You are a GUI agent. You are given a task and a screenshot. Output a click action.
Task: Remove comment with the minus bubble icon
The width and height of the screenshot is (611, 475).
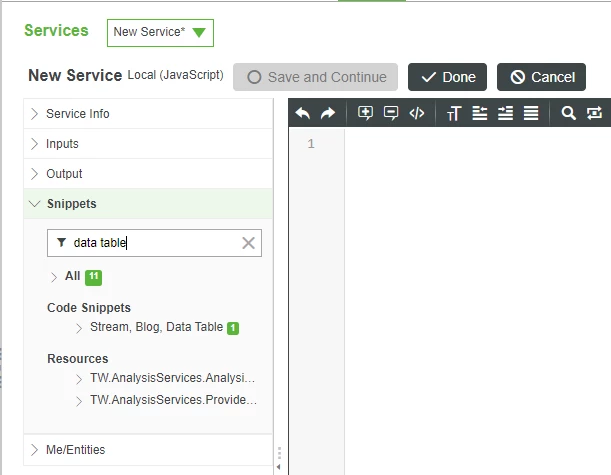[x=391, y=113]
